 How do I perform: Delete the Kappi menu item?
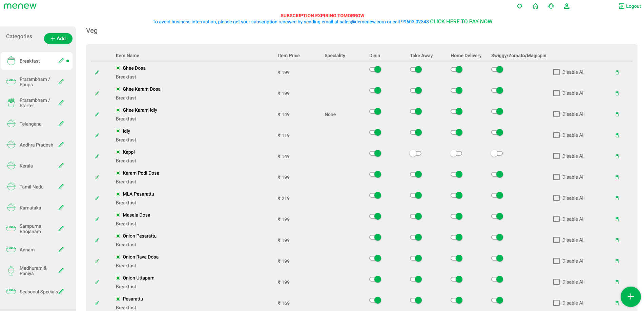click(x=617, y=156)
